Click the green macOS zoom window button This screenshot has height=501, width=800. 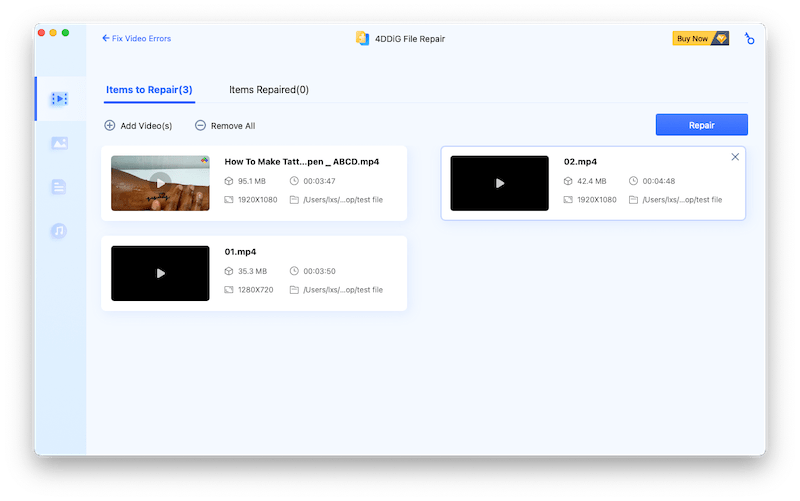coord(65,33)
